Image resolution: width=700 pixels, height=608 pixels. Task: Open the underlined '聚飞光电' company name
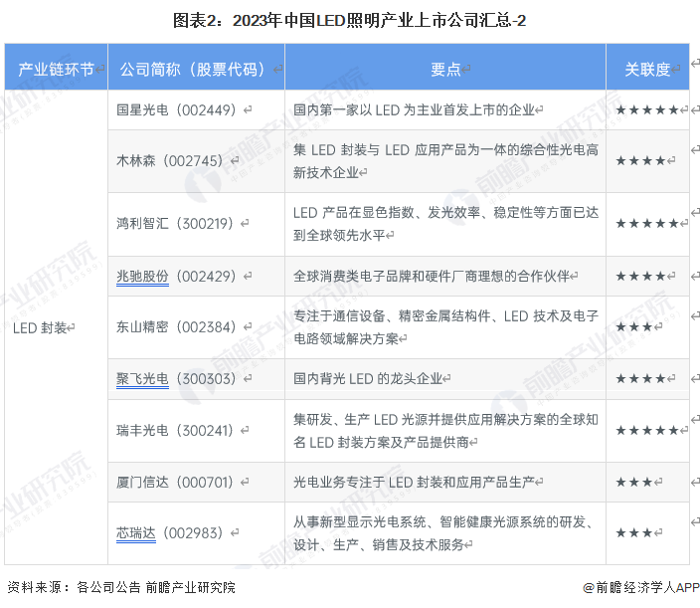pyautogui.click(x=142, y=379)
